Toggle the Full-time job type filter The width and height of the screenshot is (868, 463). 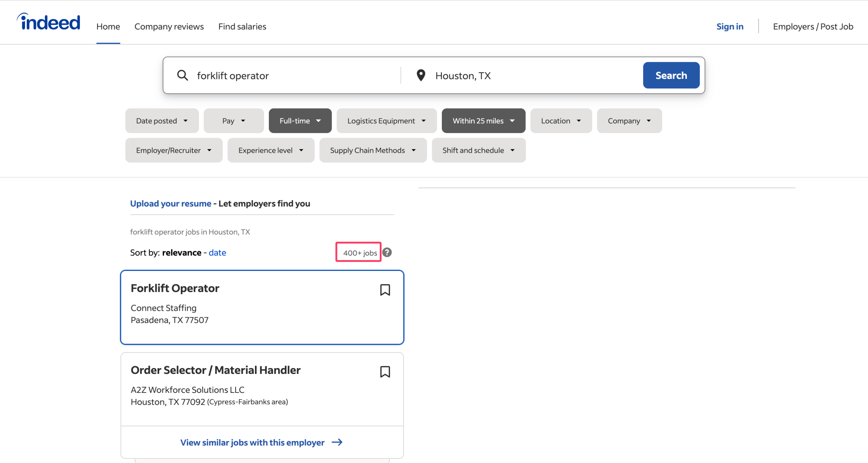300,121
